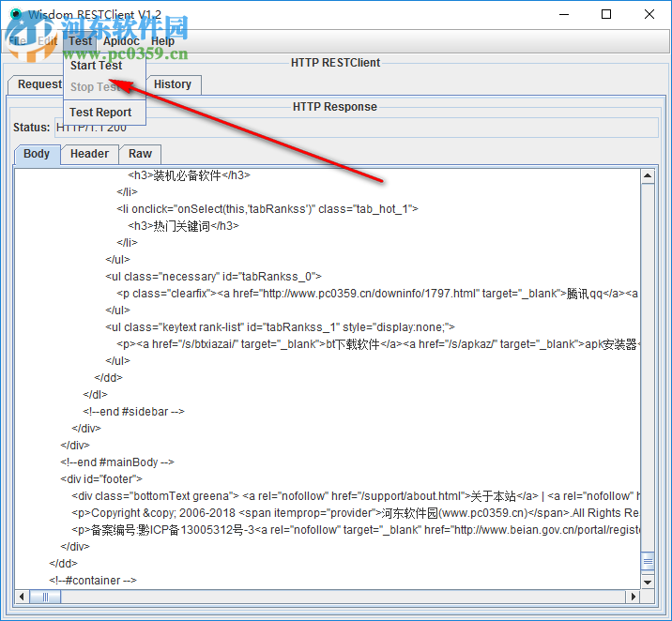Select the Header response tab
This screenshot has height=621, width=672.
[89, 154]
